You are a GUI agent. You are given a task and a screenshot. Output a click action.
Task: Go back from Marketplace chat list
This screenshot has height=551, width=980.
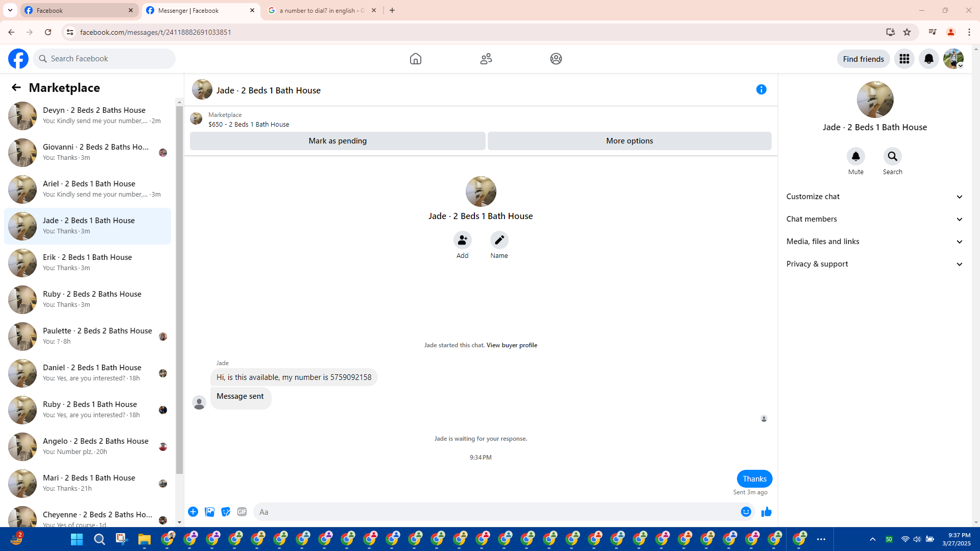click(16, 87)
